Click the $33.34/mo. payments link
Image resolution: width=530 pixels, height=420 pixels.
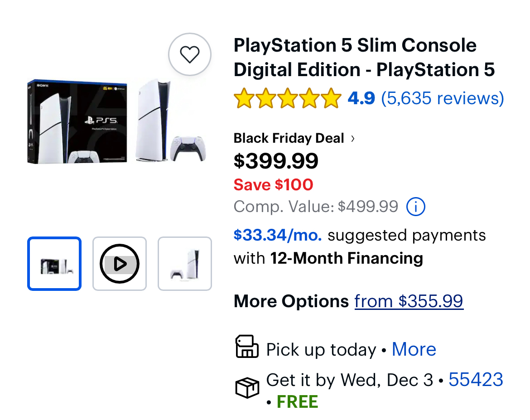tap(278, 235)
